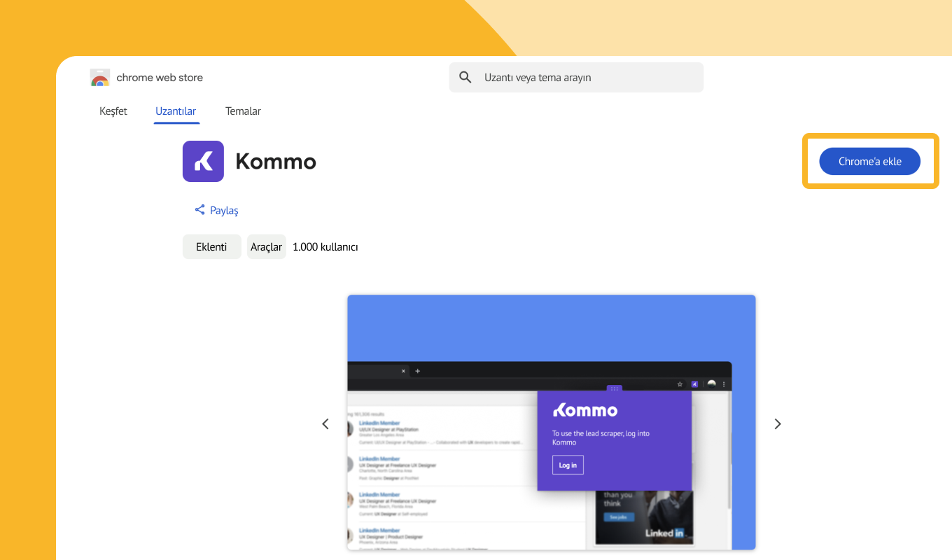This screenshot has height=560, width=952.
Task: Click the Araçlar category chip
Action: 267,246
